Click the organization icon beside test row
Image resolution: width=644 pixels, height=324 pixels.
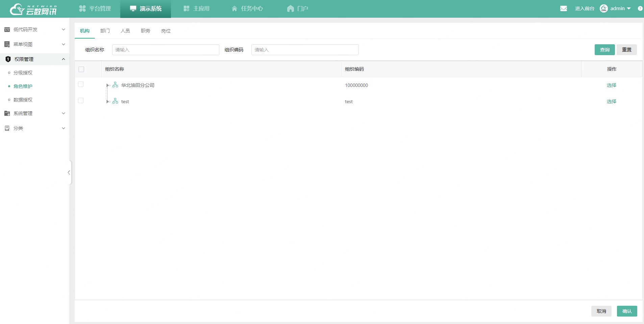tap(115, 101)
